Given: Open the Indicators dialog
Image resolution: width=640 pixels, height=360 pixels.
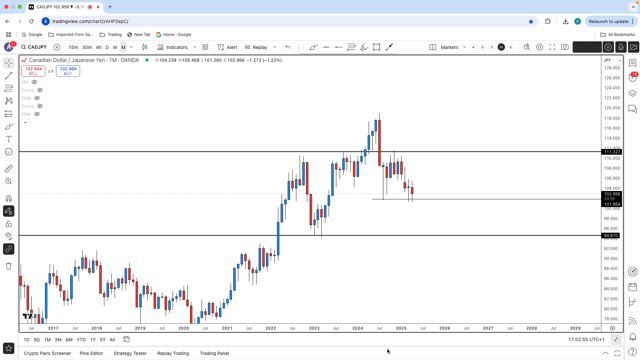Looking at the screenshot, I should (x=172, y=47).
